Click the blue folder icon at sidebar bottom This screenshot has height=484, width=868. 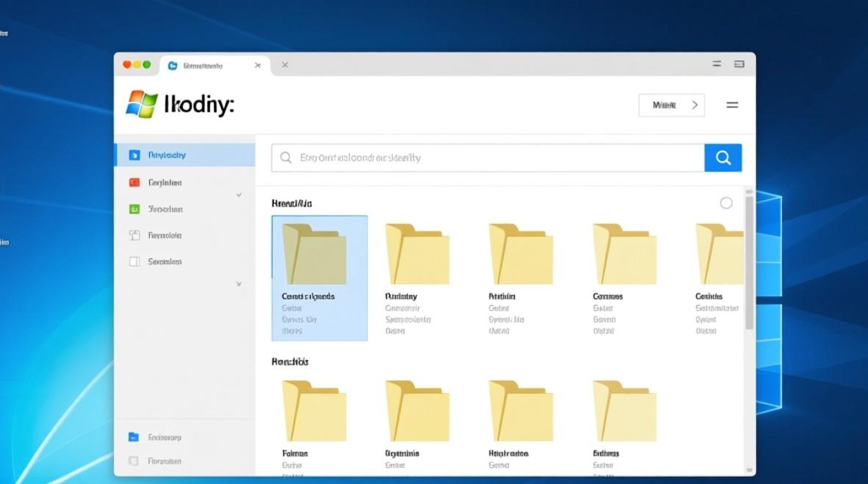point(134,436)
